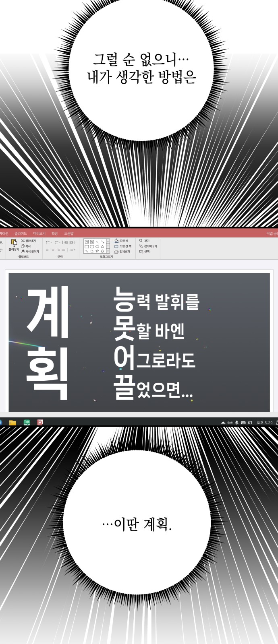Click 찾아바꾸기 find and replace
The height and width of the screenshot is (644, 278).
(x=148, y=246)
